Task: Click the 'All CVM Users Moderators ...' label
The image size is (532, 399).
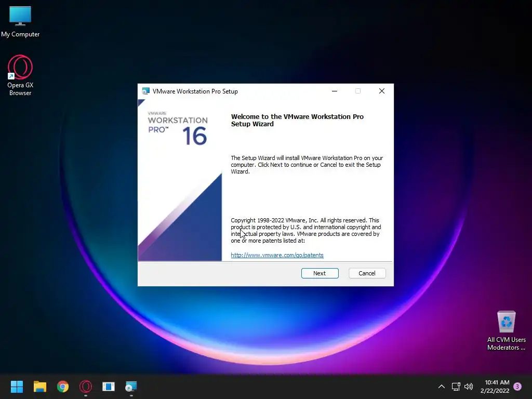Action: click(506, 343)
